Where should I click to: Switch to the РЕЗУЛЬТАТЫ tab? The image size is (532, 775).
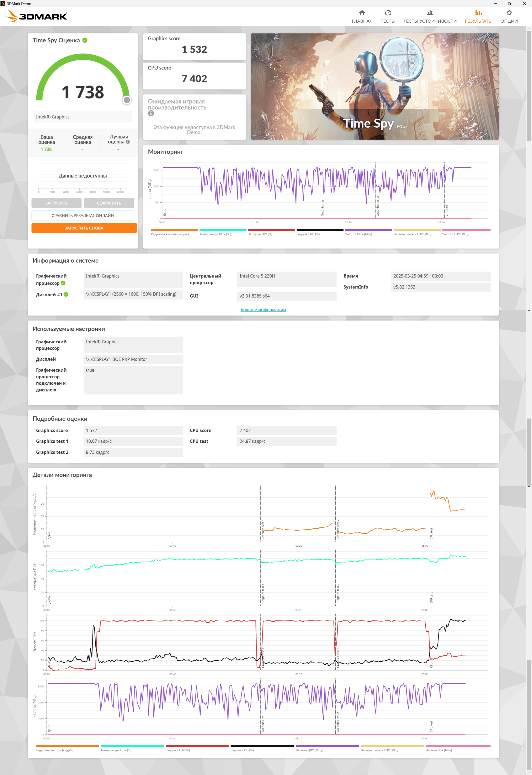click(478, 16)
